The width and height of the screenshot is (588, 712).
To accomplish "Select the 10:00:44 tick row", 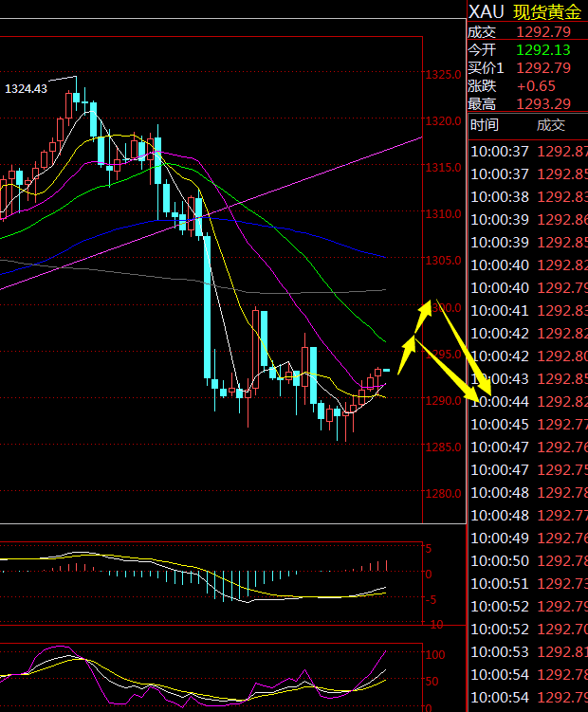I will [x=528, y=401].
